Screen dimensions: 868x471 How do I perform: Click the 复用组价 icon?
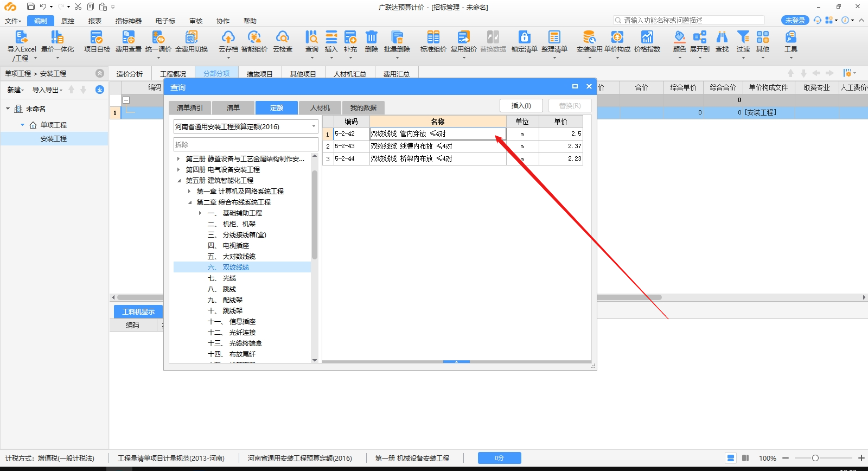pos(464,37)
